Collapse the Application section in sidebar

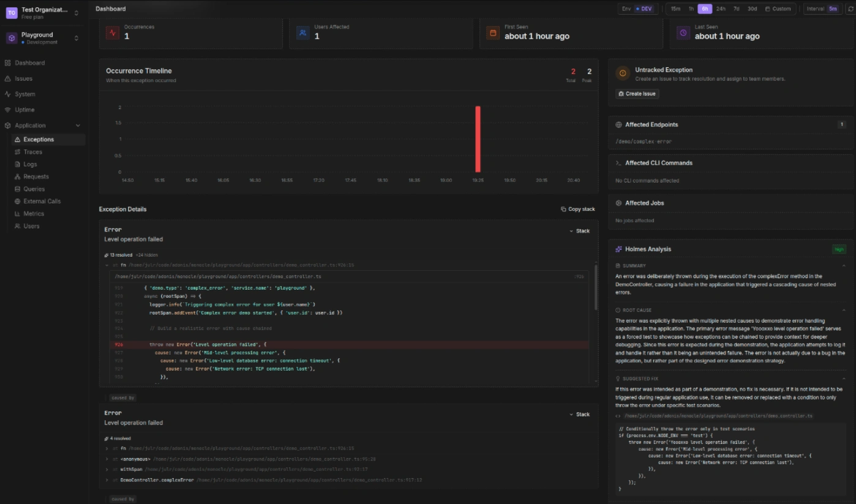[x=78, y=125]
